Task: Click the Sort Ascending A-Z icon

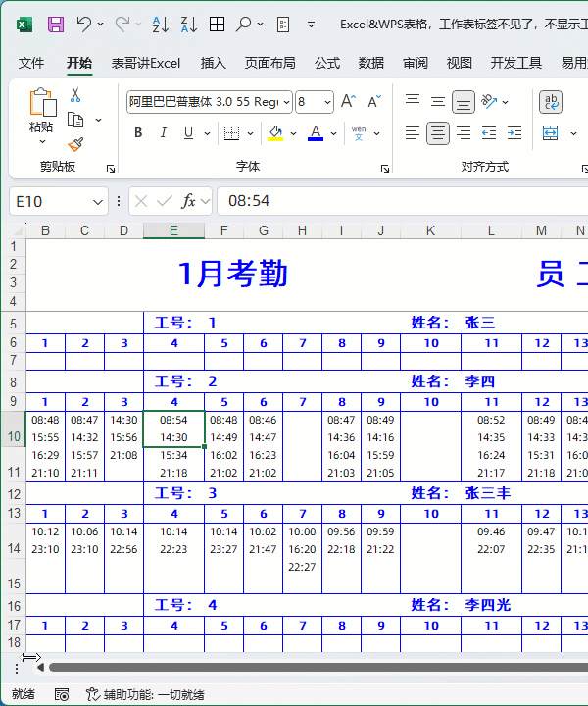Action: pyautogui.click(x=161, y=25)
